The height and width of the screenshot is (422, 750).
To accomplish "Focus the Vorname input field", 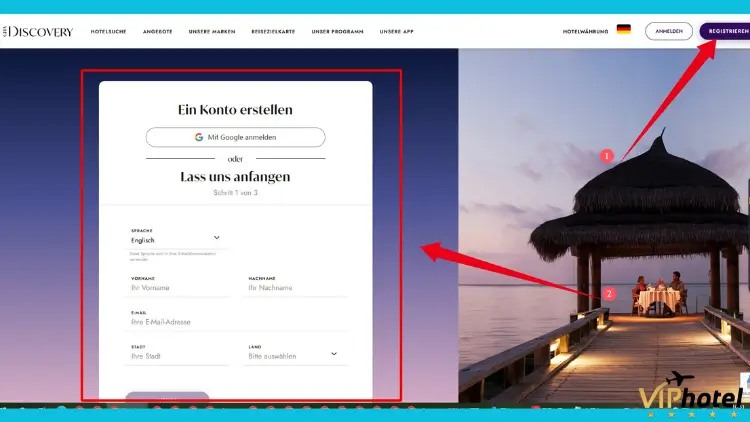I will [x=178, y=288].
